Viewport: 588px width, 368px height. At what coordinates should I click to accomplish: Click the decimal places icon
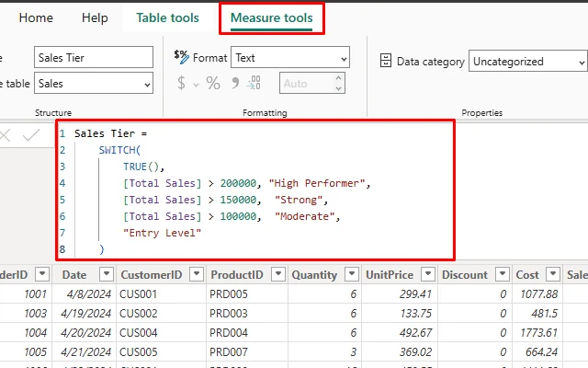point(254,83)
